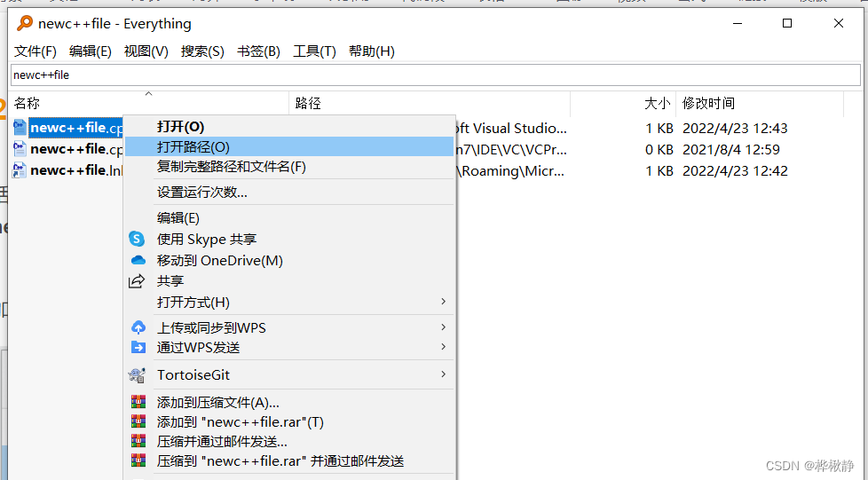The width and height of the screenshot is (868, 480).
Task: Click the path ending in Visual Studio...
Action: pos(510,128)
